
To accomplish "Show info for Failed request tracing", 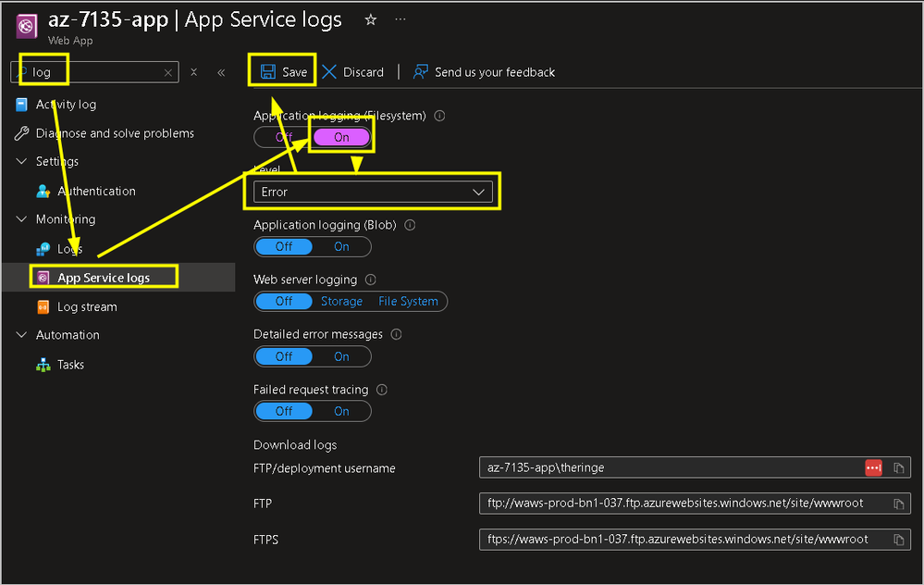I will [382, 390].
